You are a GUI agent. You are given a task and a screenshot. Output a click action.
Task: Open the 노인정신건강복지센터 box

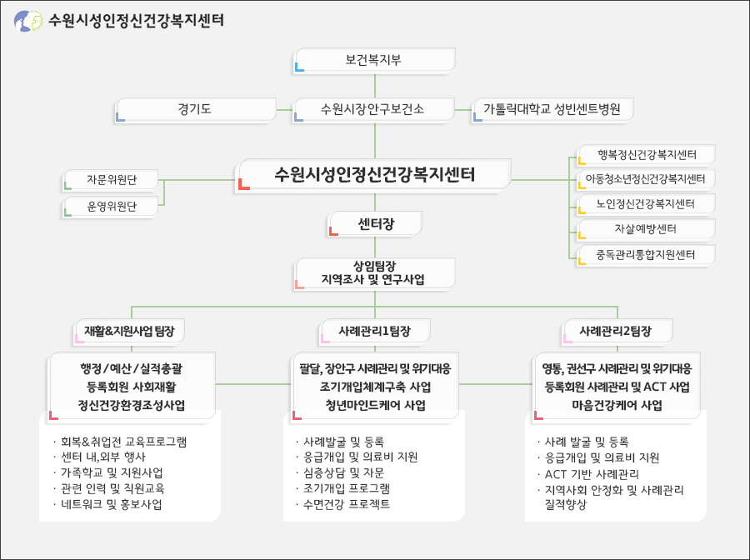tap(646, 204)
